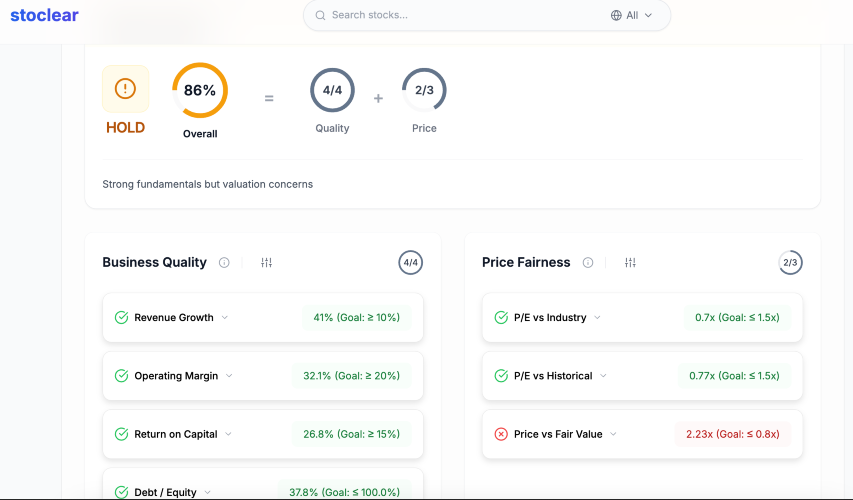Click the globe icon beside All

tap(616, 15)
